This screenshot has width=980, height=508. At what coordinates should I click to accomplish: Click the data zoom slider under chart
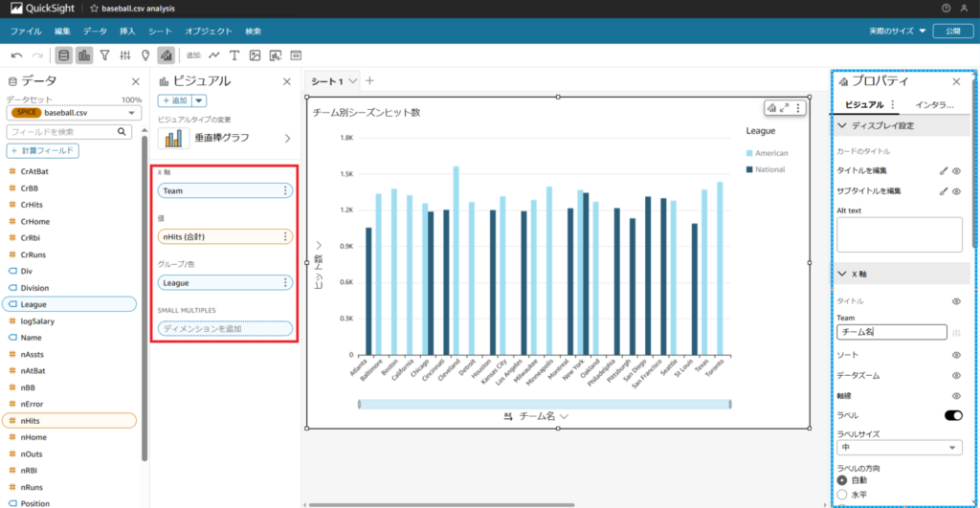[x=545, y=405]
